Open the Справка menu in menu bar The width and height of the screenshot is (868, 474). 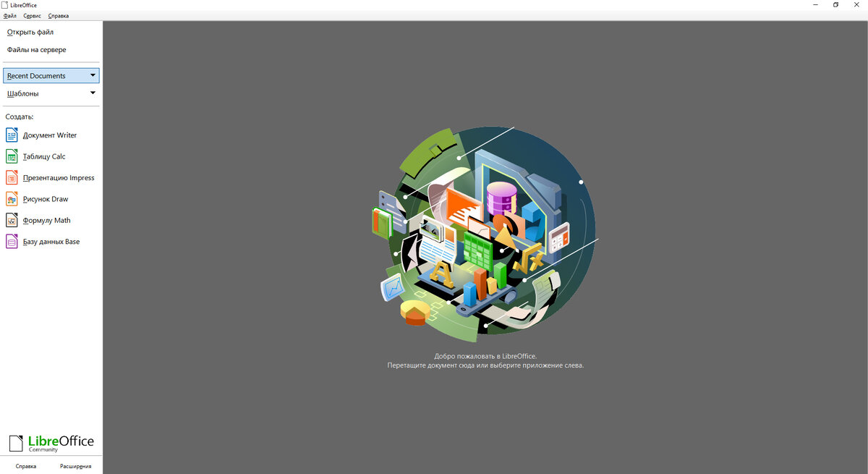click(x=59, y=15)
